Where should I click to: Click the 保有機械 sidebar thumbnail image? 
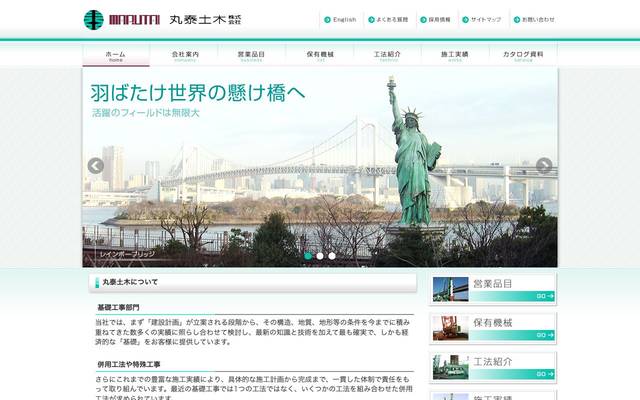point(450,328)
